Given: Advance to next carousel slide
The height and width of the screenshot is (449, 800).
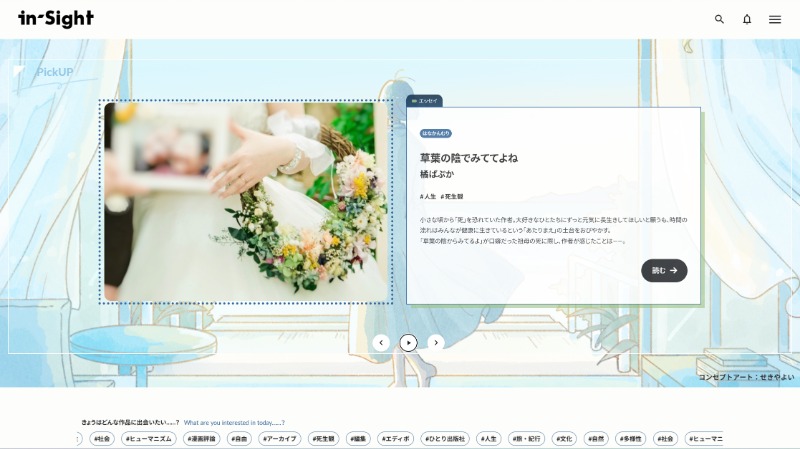Looking at the screenshot, I should 436,342.
